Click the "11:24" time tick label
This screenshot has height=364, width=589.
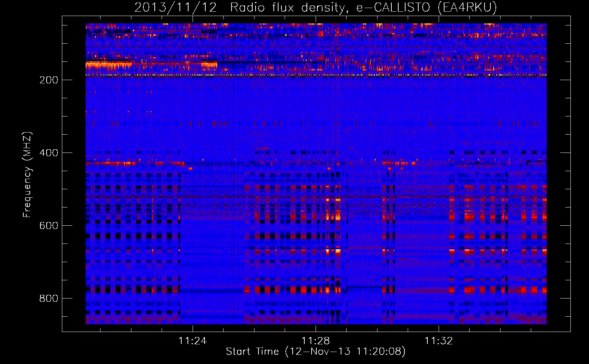[x=193, y=341]
